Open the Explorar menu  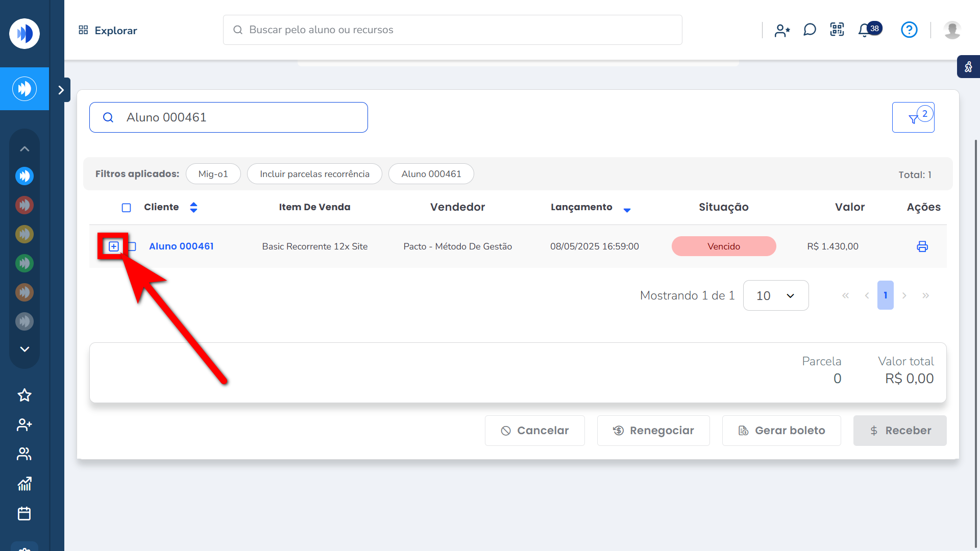(x=108, y=30)
